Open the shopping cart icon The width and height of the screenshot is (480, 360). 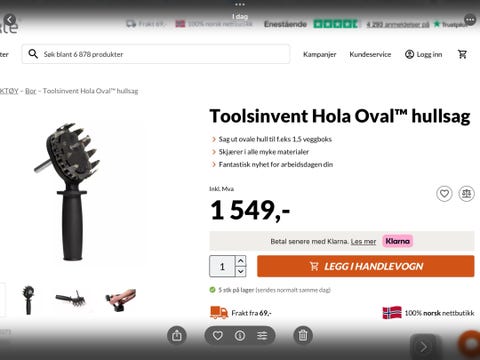click(x=462, y=54)
